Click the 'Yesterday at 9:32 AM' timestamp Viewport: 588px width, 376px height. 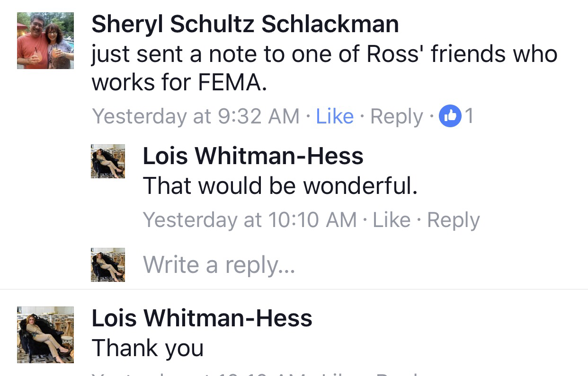(x=196, y=116)
